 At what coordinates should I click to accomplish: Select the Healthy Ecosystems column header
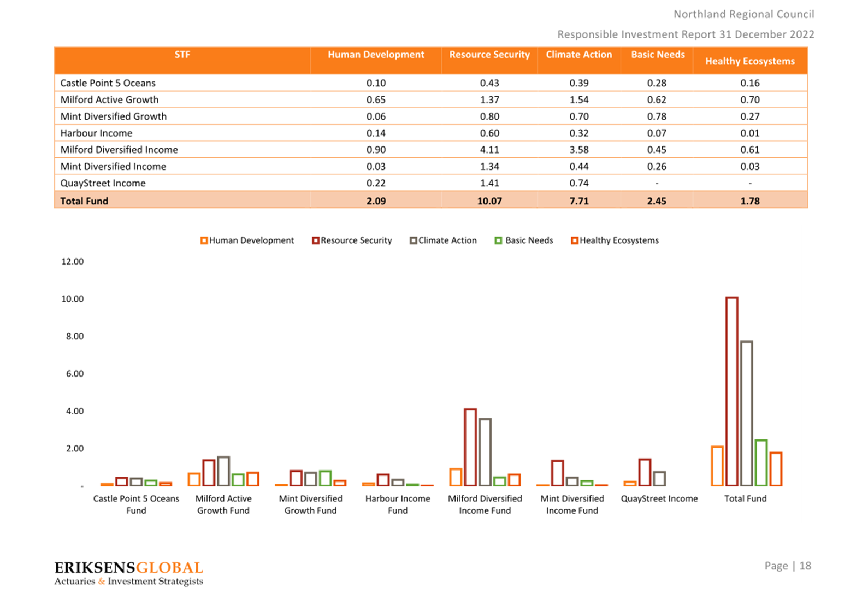750,61
